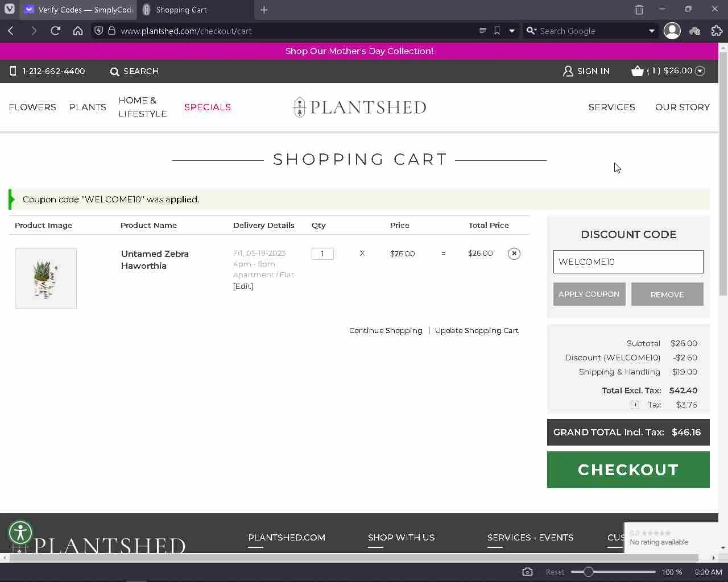Click the shield tracker blocker icon
Image resolution: width=728 pixels, height=582 pixels.
[x=99, y=31]
